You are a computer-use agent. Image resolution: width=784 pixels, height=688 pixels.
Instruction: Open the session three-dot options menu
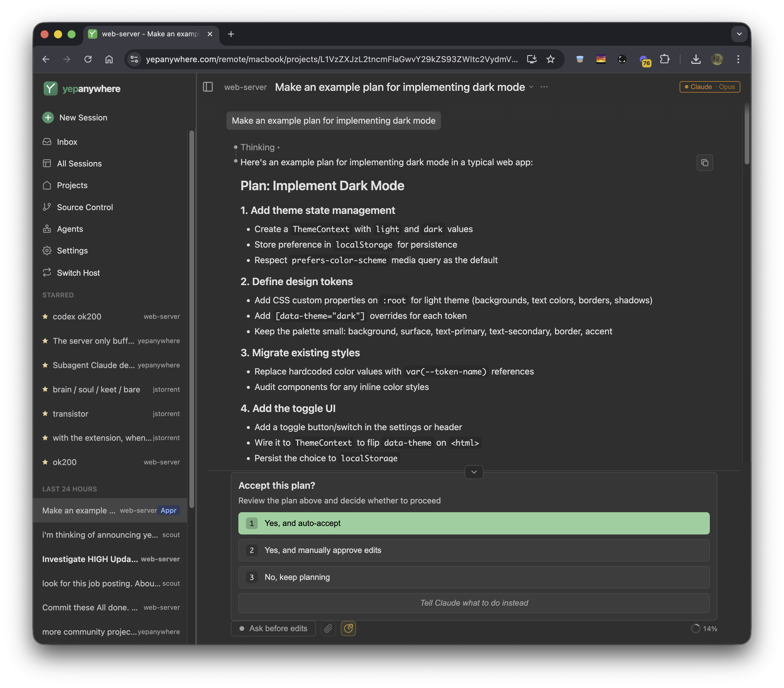click(x=544, y=87)
